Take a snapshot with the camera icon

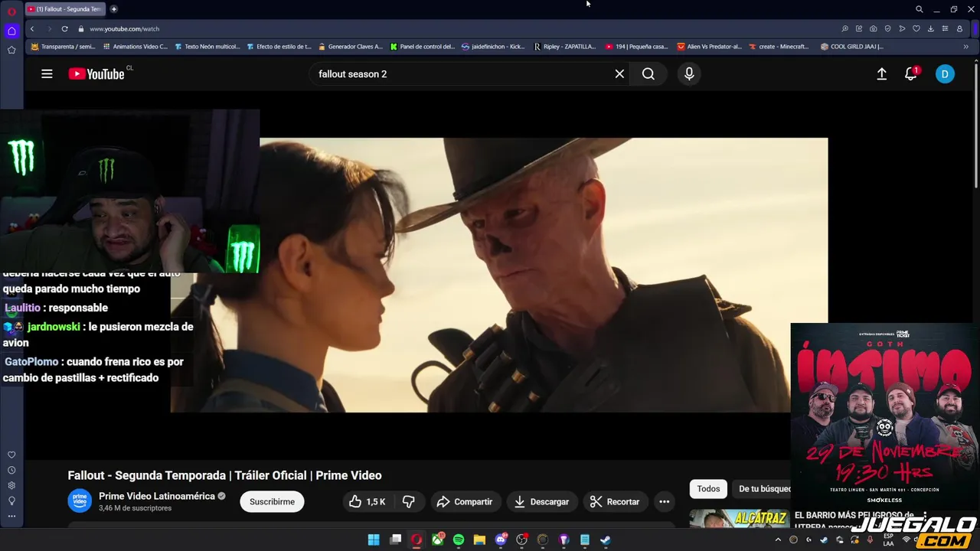coord(874,28)
